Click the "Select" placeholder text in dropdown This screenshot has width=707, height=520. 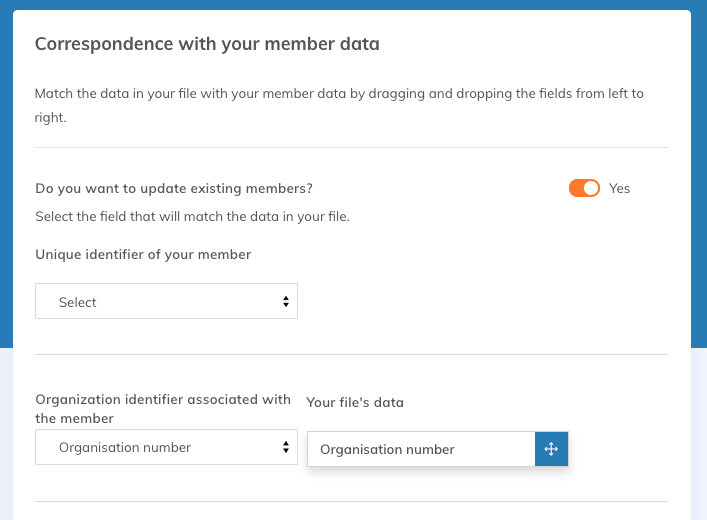pos(77,302)
